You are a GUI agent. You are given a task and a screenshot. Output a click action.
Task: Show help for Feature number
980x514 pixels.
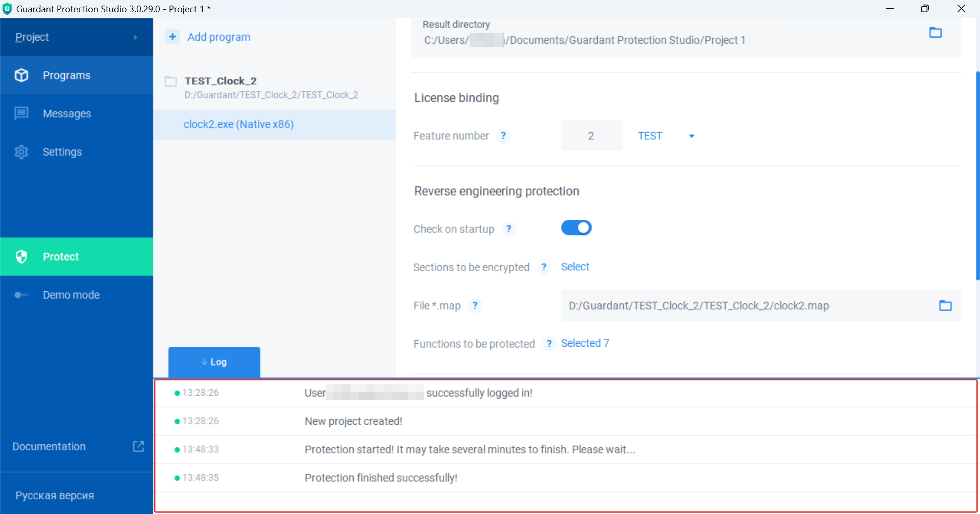pos(503,136)
